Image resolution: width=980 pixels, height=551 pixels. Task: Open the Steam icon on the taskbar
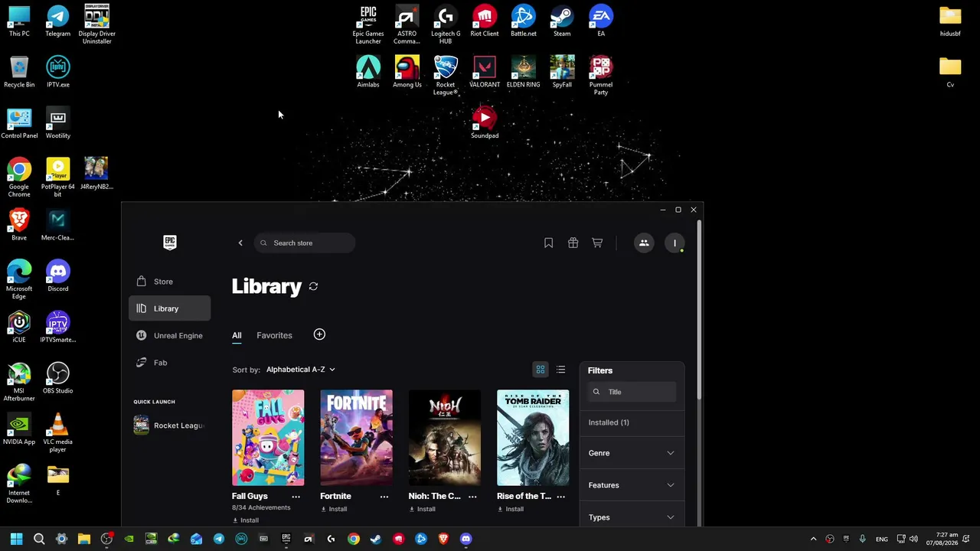(376, 539)
